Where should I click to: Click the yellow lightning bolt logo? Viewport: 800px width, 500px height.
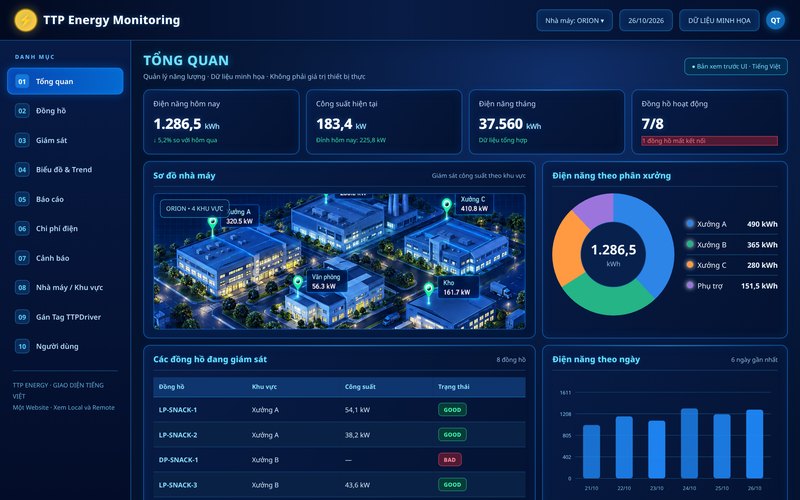(25, 20)
